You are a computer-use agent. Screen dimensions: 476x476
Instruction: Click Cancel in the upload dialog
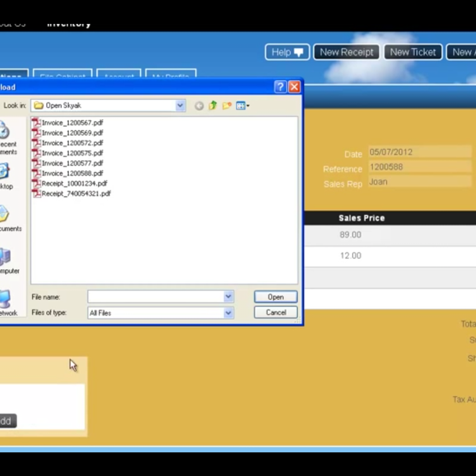tap(276, 312)
